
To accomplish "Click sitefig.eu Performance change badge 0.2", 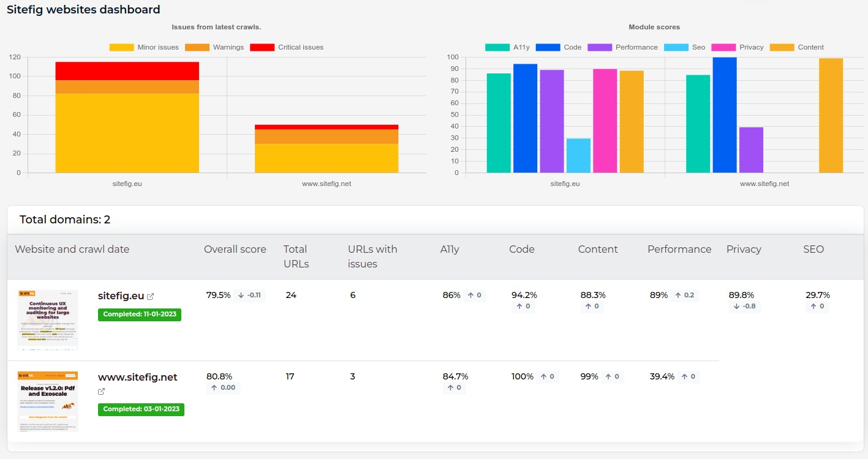I will coord(684,295).
